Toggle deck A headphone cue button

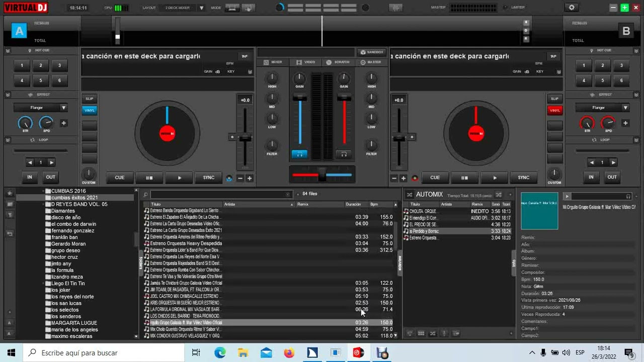pos(299,154)
